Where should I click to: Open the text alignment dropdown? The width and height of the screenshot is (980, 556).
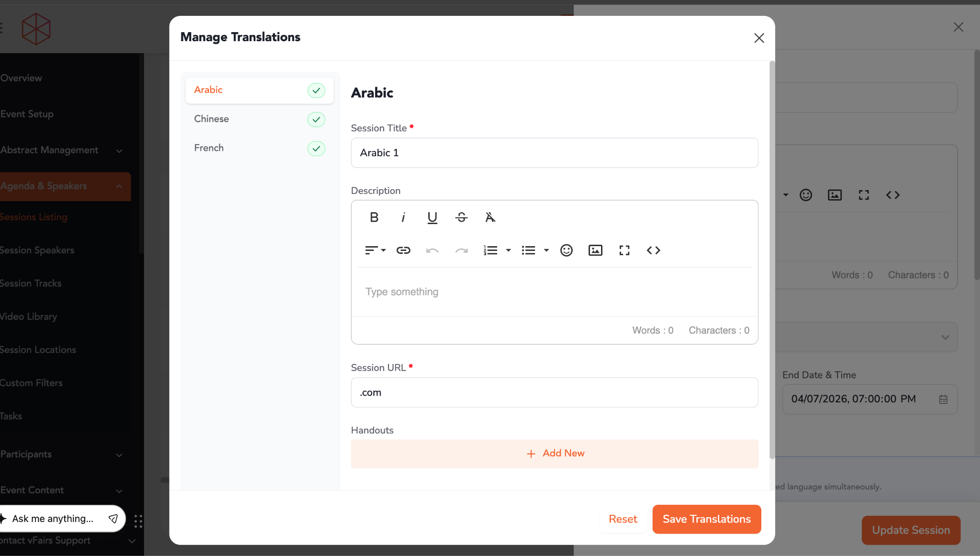pyautogui.click(x=375, y=250)
